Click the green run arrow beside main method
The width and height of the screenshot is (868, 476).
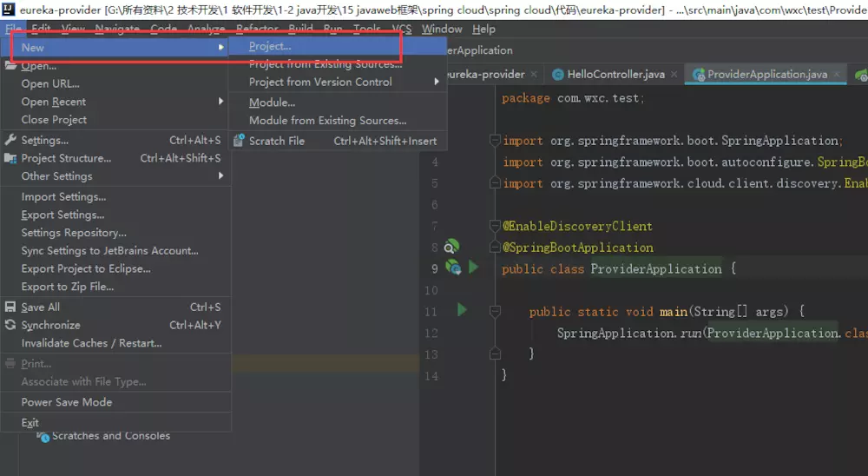(x=463, y=309)
